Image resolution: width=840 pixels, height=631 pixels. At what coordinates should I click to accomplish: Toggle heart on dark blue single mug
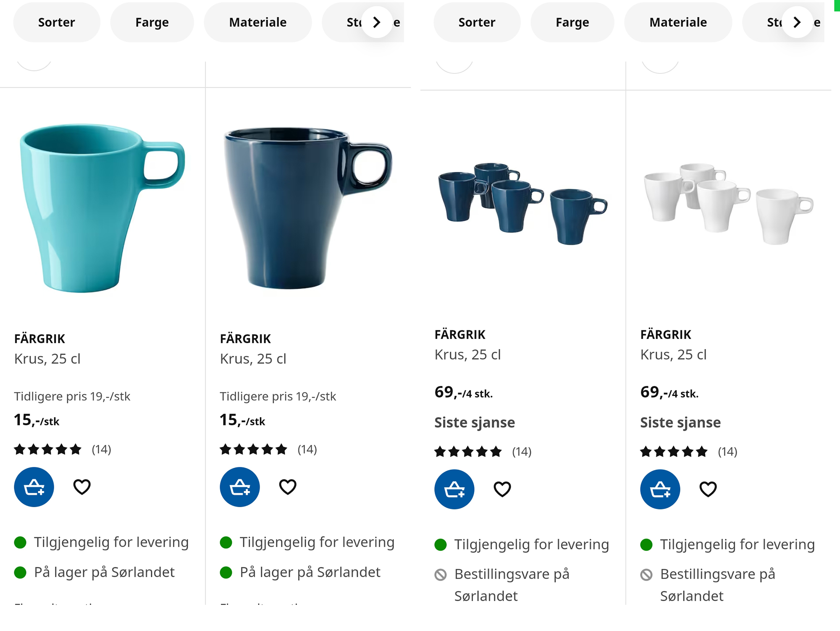[288, 487]
